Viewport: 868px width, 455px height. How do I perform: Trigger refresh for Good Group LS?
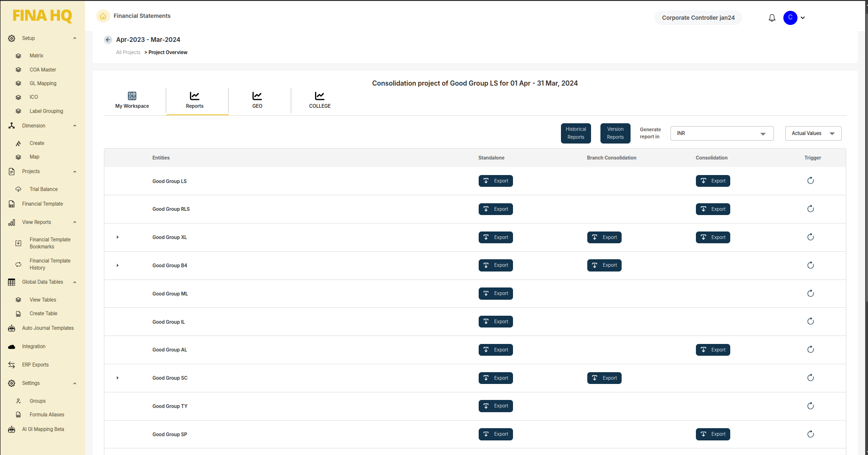tap(810, 181)
